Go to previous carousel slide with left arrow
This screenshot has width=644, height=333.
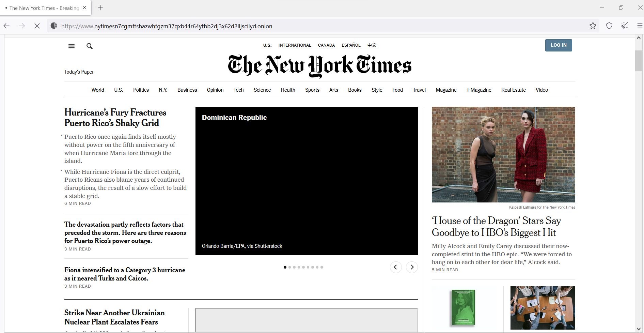point(395,267)
